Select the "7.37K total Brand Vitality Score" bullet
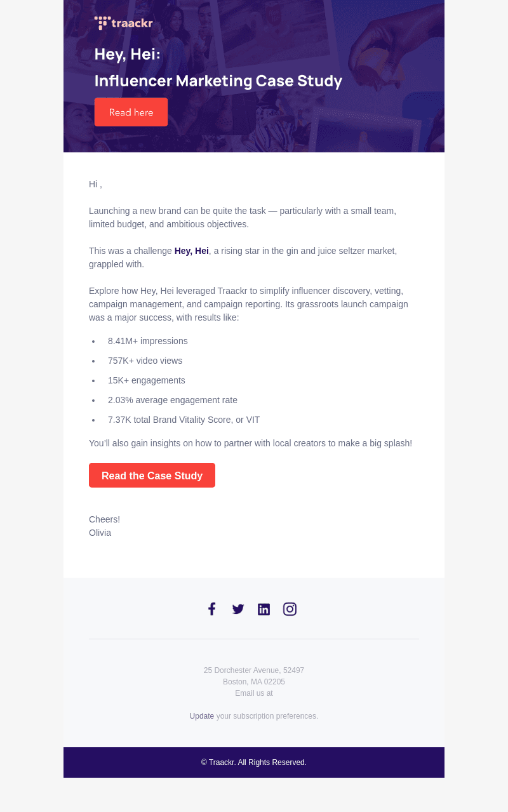Viewport: 508px width, 812px height. pyautogui.click(x=184, y=420)
